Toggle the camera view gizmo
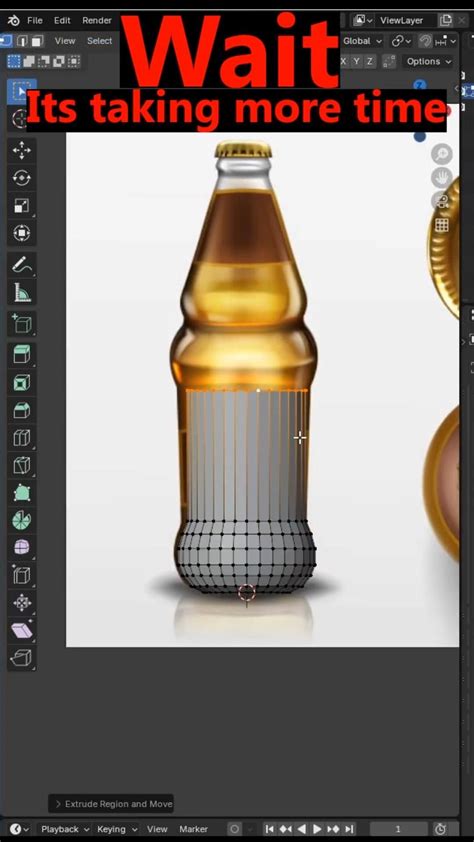474x842 pixels. [x=442, y=201]
